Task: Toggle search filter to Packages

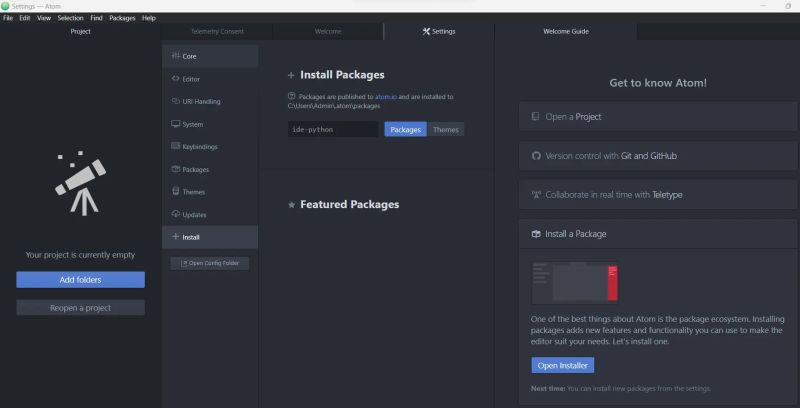Action: click(x=405, y=130)
